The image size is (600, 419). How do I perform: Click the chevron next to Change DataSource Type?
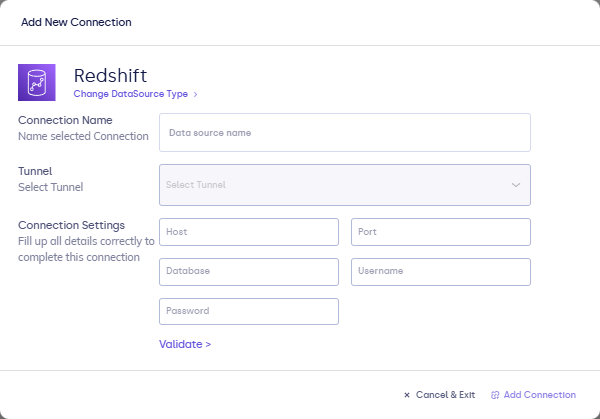tap(195, 94)
